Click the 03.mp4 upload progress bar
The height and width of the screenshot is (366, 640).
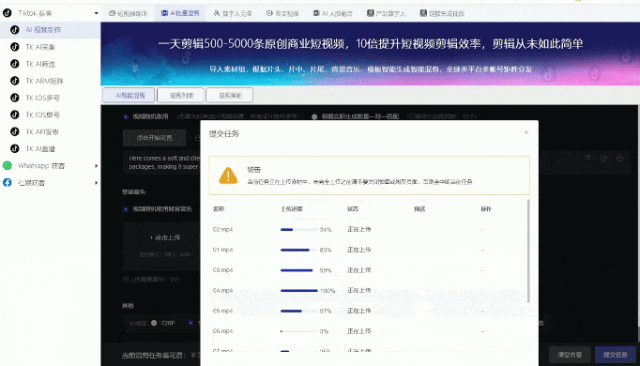(299, 270)
